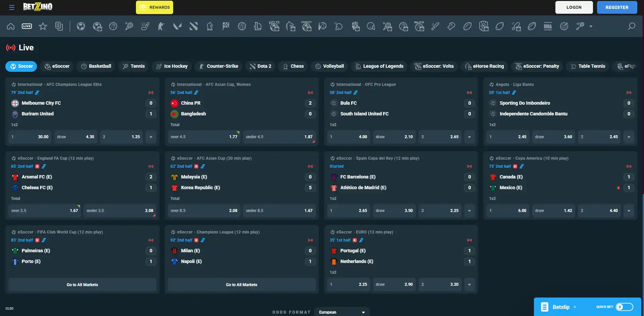Open the search magnifier icon
Image resolution: width=644 pixels, height=316 pixels.
pyautogui.click(x=632, y=26)
